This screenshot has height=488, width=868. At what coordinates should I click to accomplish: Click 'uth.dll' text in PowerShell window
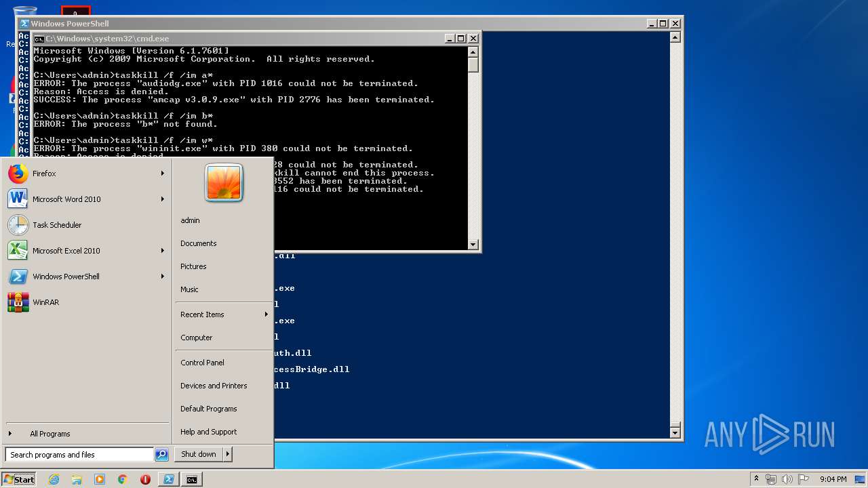point(293,353)
